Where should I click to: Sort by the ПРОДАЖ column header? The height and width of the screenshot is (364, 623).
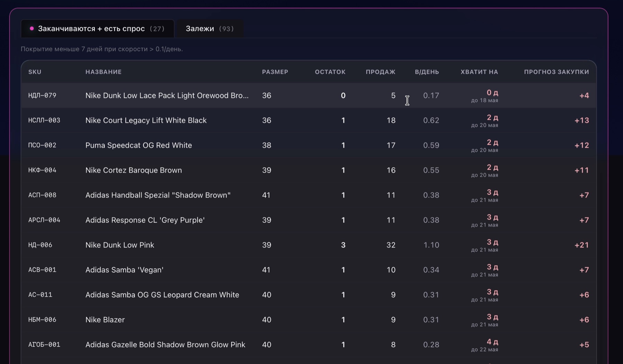(381, 72)
